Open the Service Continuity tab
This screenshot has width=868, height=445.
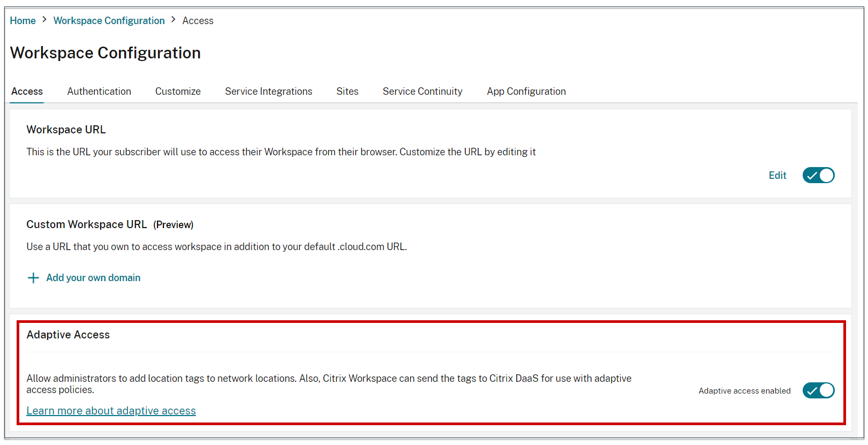pos(422,92)
